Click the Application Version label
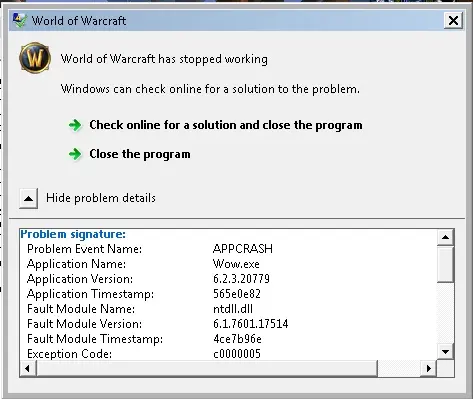 80,279
